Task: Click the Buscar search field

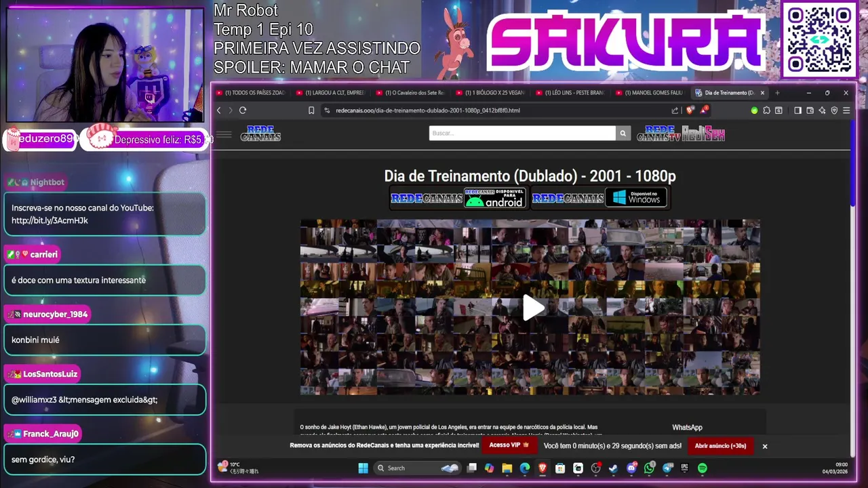Action: pos(522,133)
